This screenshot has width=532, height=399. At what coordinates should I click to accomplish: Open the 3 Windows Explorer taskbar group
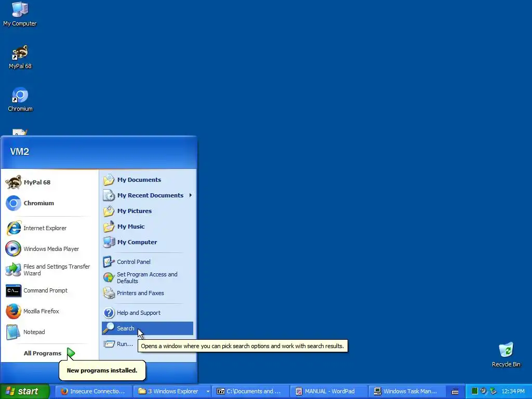click(x=174, y=391)
